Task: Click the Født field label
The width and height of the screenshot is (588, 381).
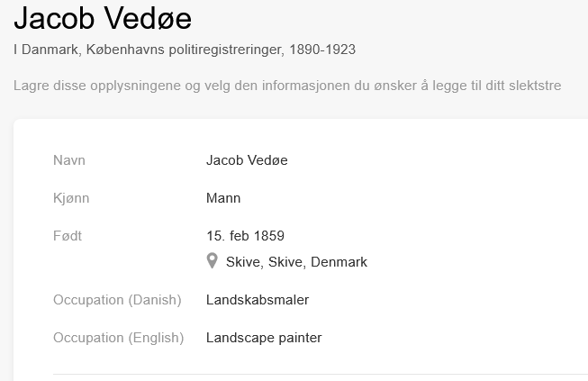Action: click(x=68, y=236)
